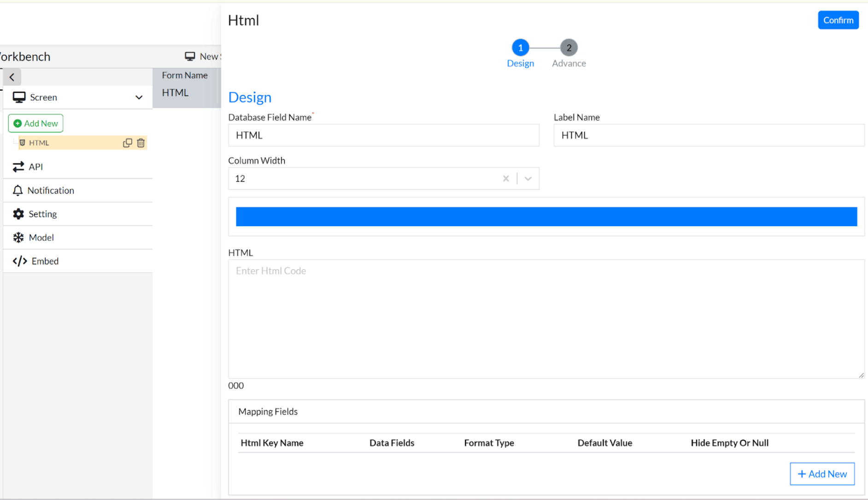This screenshot has width=868, height=500.
Task: Click the blue column width bar
Action: click(546, 217)
